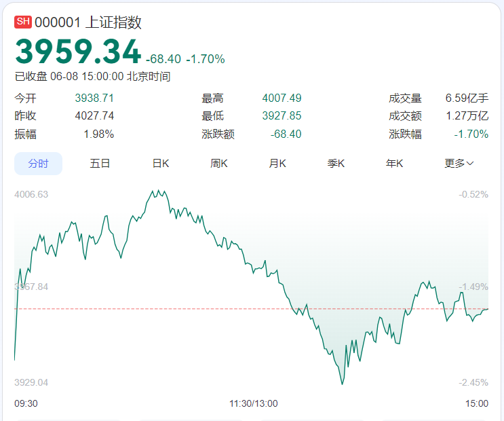
Task: Click the 振幅 label
Action: [25, 134]
